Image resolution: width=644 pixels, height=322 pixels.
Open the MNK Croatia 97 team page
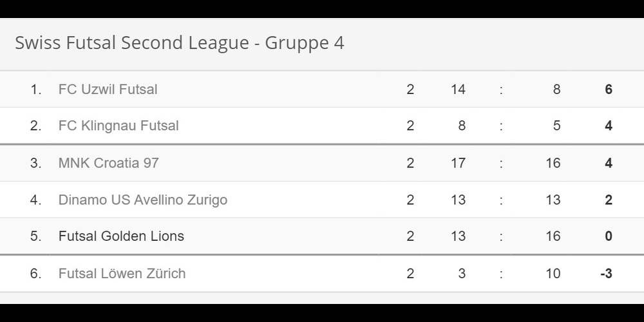108,163
